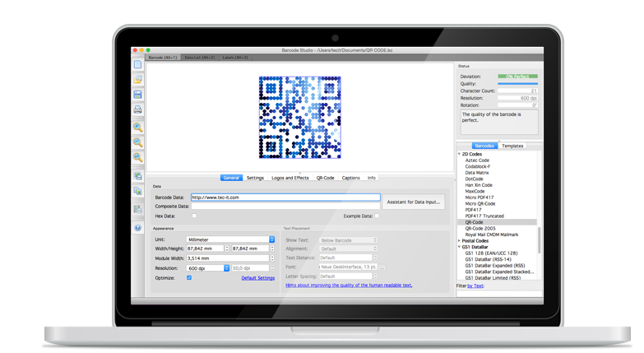Screen dimensions: 644x353
Task: Click the Quality indicator bar
Action: click(517, 84)
